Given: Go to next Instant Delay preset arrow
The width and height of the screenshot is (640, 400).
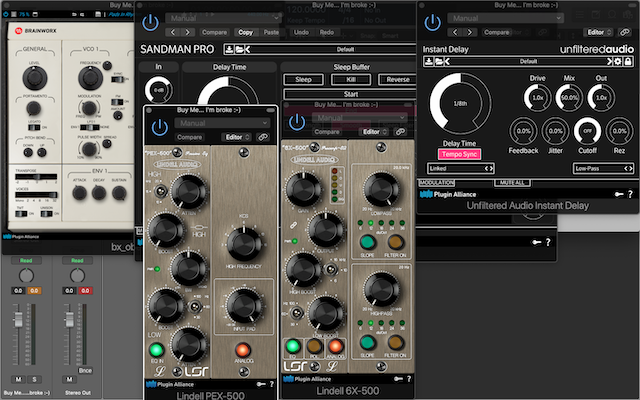Looking at the screenshot, I should tap(609, 61).
